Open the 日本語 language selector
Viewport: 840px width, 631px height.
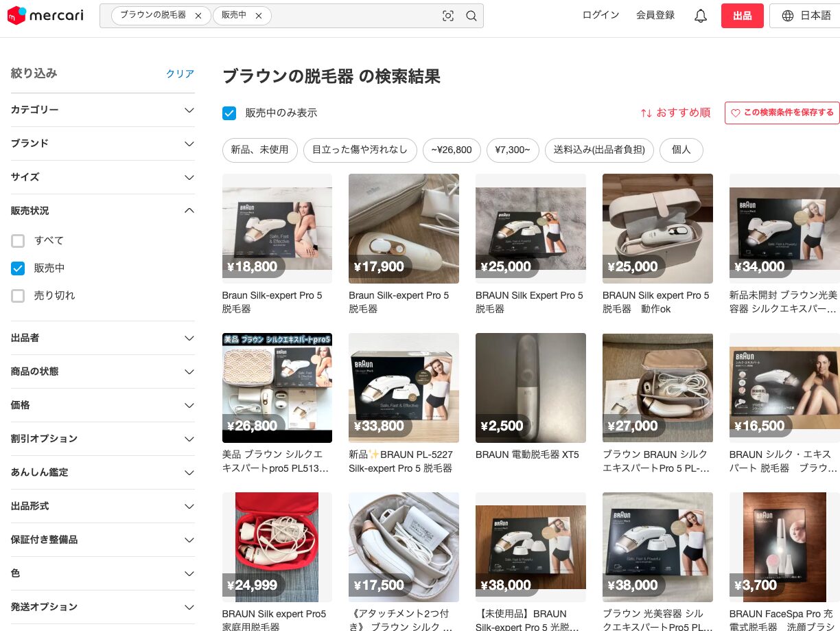click(806, 16)
